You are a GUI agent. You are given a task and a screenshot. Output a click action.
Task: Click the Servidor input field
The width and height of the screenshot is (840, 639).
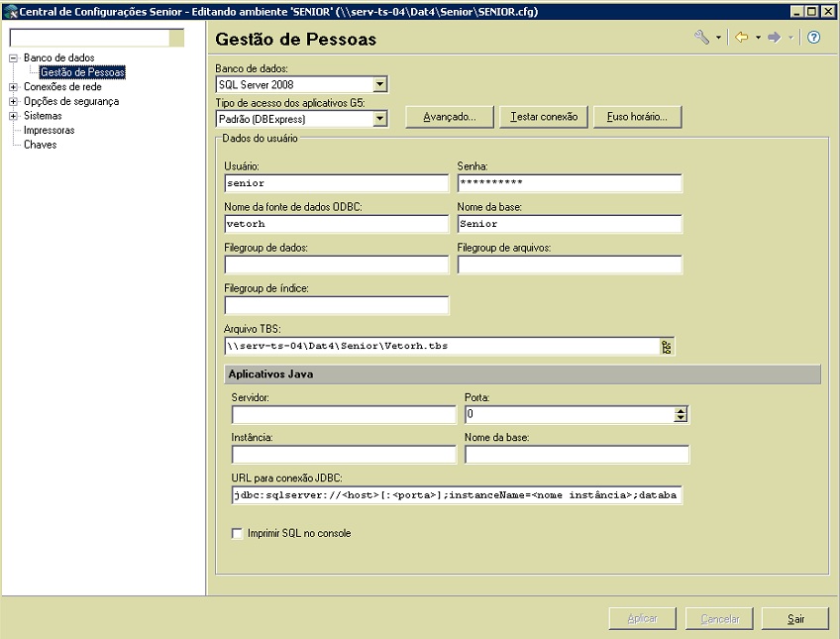[343, 414]
